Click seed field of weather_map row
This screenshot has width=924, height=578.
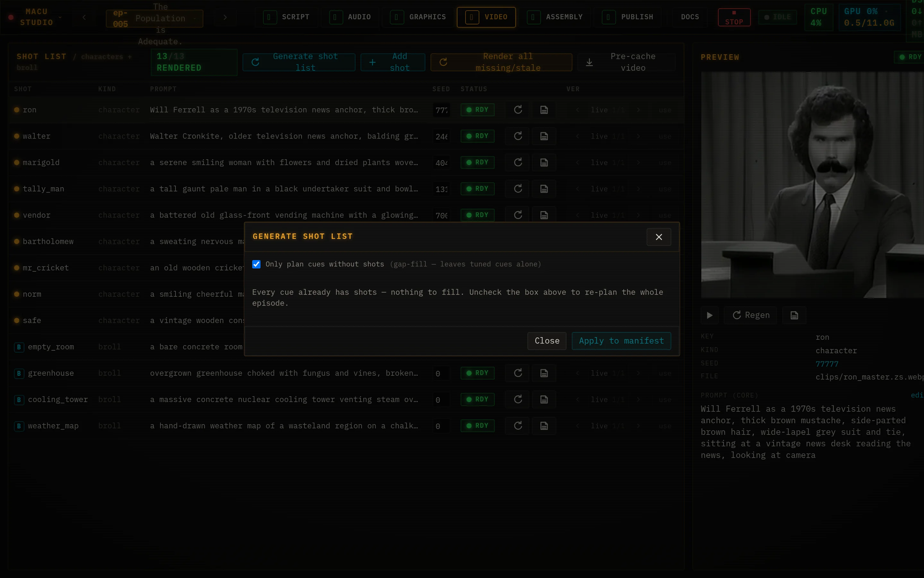coord(441,426)
